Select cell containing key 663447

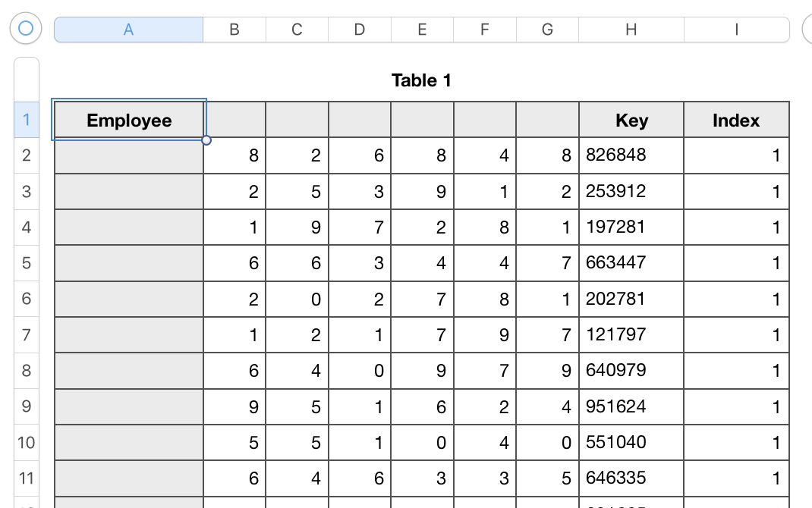click(x=631, y=262)
